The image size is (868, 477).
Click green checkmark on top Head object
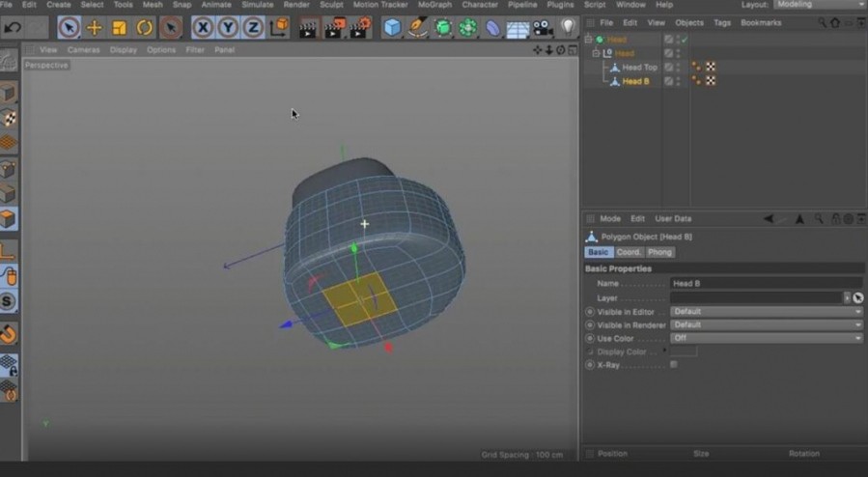pos(685,40)
